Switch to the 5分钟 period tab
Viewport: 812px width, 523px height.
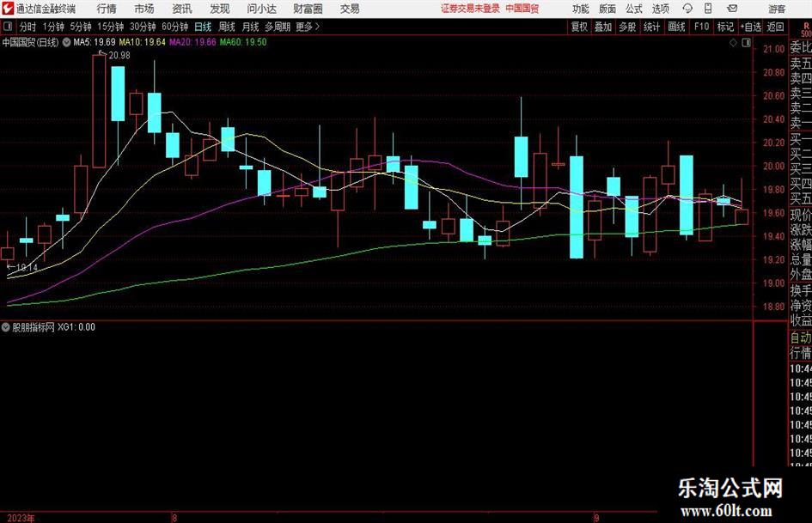click(80, 27)
